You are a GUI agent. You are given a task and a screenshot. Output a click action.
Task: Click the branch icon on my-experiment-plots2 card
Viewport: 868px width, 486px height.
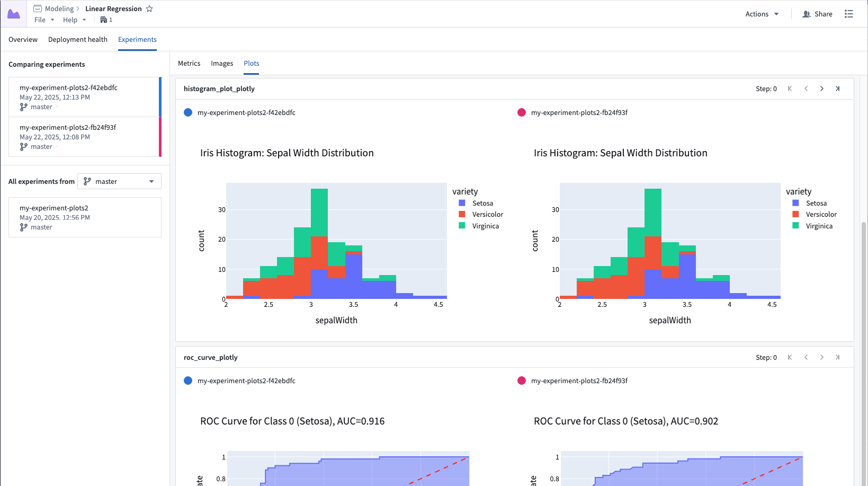[23, 227]
